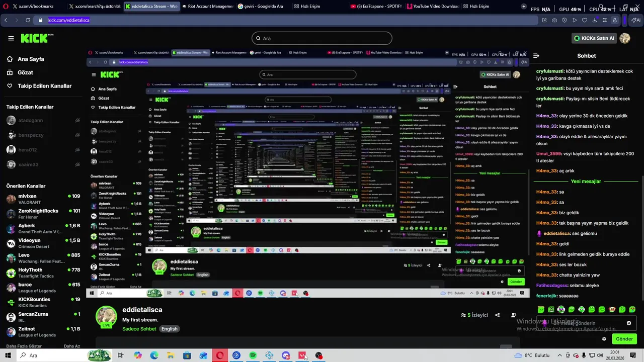The width and height of the screenshot is (644, 362).
Task: Collapse the Sohbet chat panel
Action: (x=536, y=56)
